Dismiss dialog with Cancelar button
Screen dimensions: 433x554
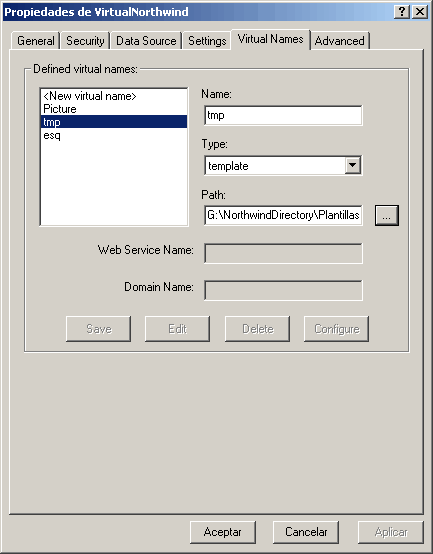[x=306, y=532]
